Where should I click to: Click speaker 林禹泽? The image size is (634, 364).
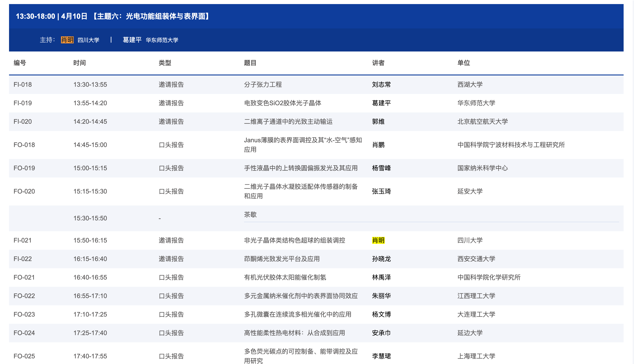click(381, 277)
